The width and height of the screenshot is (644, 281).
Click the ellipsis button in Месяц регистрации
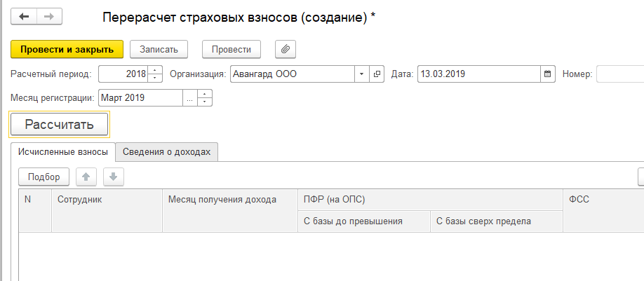point(189,98)
